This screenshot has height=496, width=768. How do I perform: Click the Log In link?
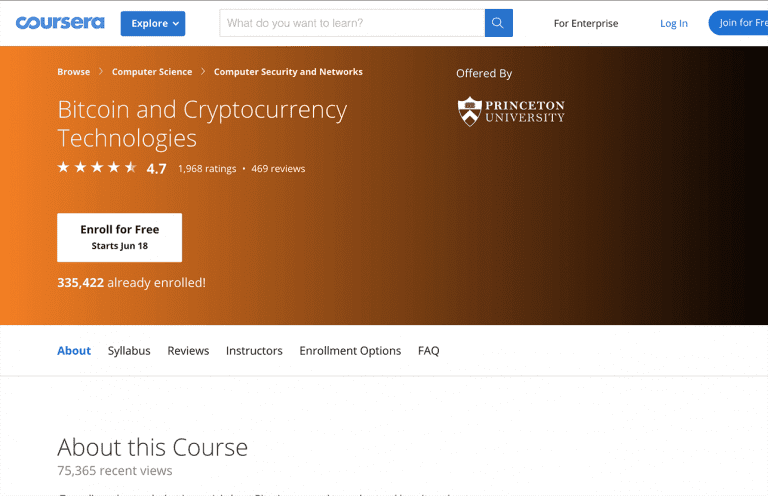[673, 24]
